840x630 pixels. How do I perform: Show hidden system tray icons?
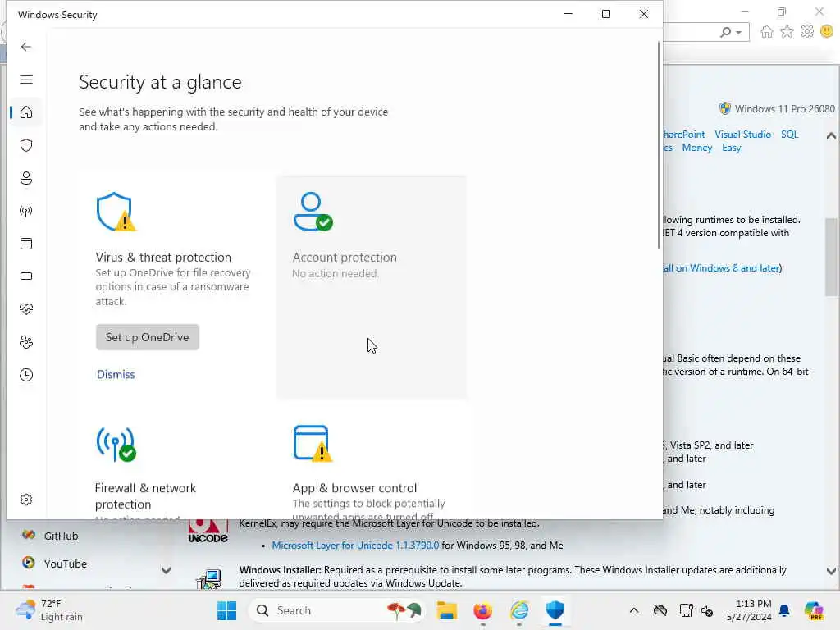coord(634,610)
